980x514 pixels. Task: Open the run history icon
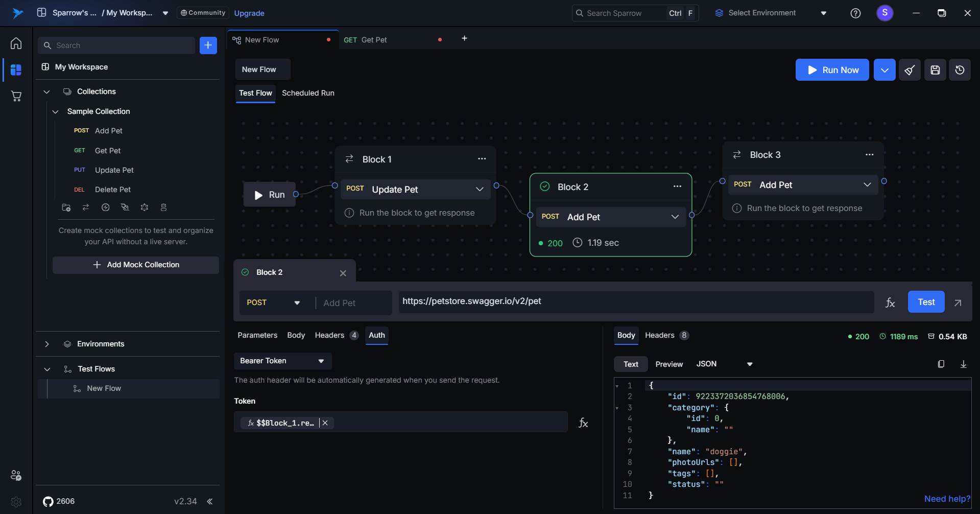[960, 70]
